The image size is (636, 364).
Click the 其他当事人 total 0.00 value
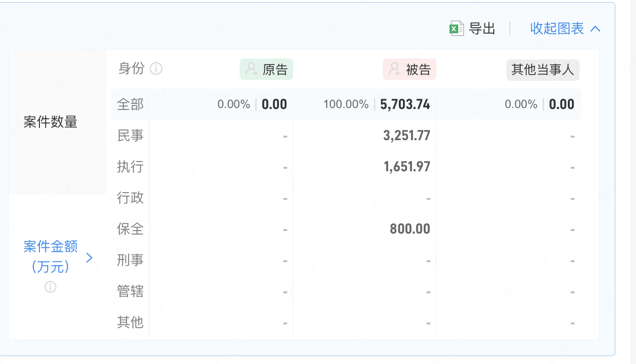[561, 104]
